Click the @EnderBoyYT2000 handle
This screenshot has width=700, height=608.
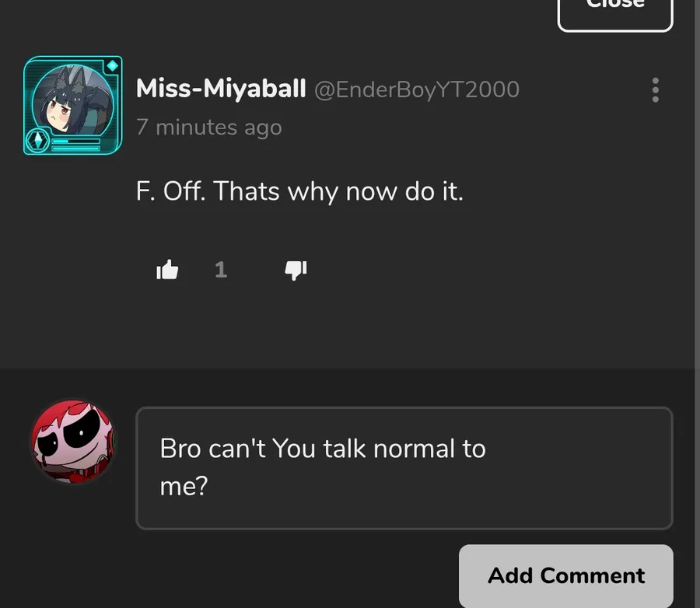point(417,89)
